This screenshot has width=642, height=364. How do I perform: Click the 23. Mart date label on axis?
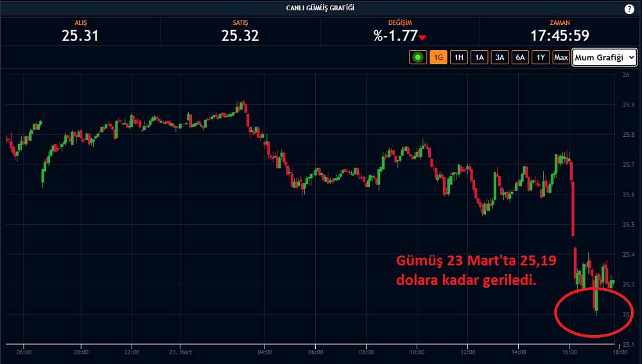tap(180, 352)
